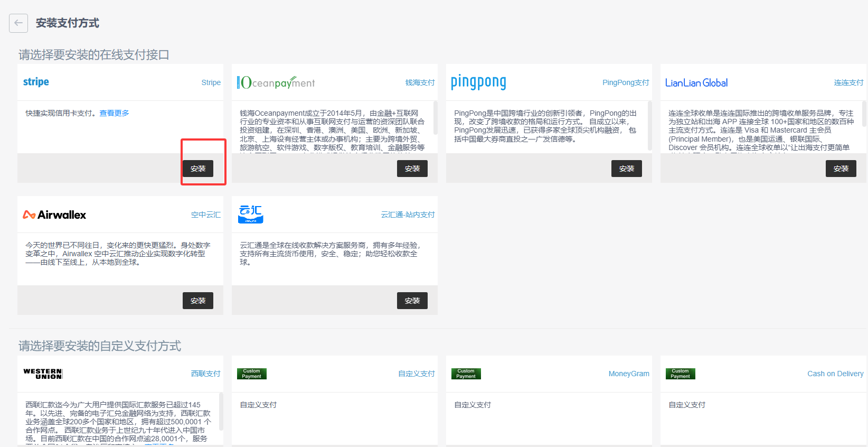Install the 连连支付 payment gateway
868x447 pixels.
[841, 169]
